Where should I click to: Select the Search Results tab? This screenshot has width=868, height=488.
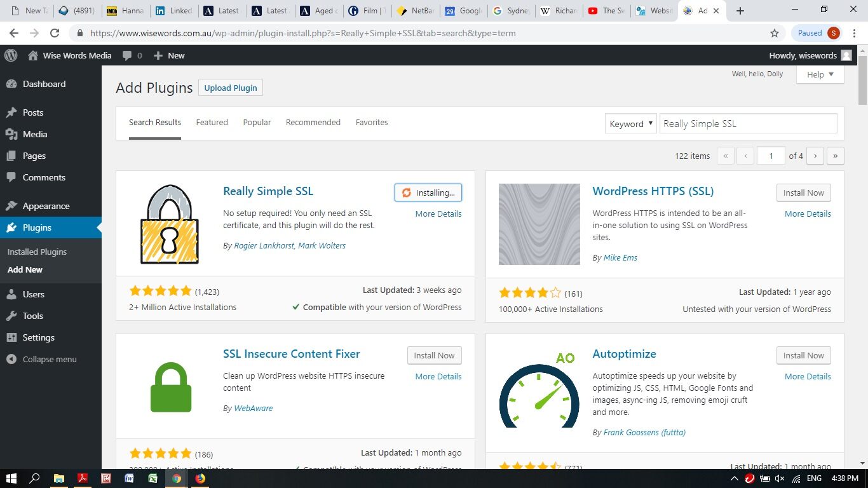point(155,122)
